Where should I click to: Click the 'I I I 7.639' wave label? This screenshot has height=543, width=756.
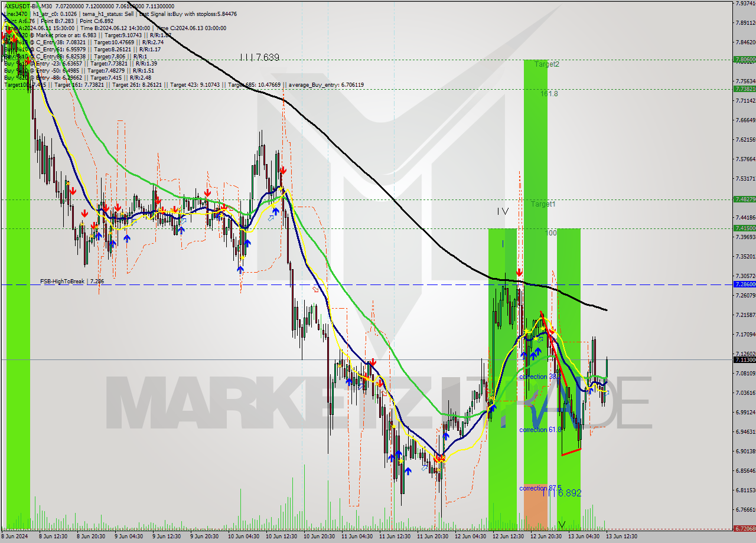[259, 57]
